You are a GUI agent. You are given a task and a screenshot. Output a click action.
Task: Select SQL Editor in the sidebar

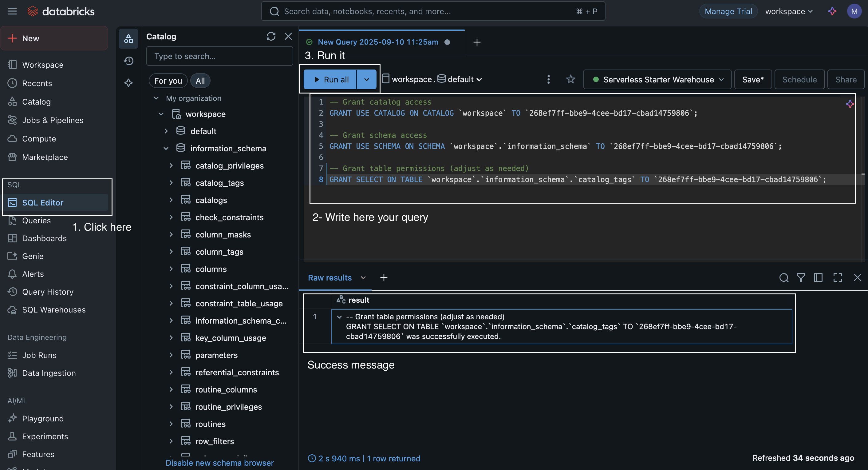[56, 202]
